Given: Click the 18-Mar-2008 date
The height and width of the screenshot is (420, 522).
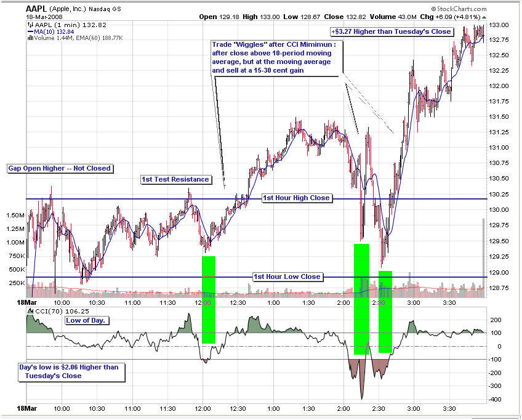Looking at the screenshot, I should tap(44, 17).
